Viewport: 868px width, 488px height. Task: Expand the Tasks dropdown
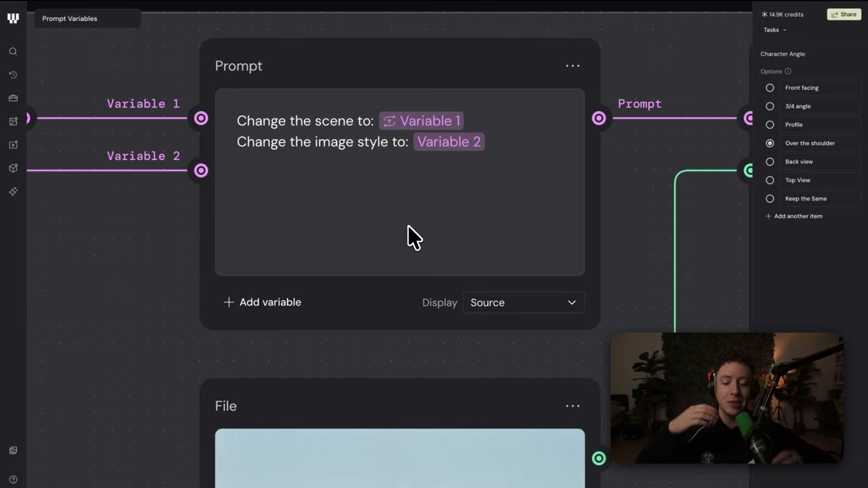coord(774,30)
